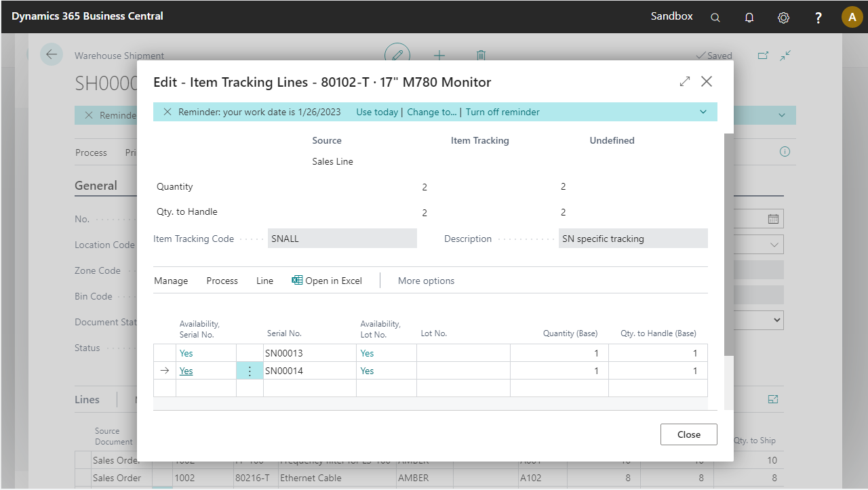The height and width of the screenshot is (490, 868).
Task: Click Change to... link
Action: 432,112
